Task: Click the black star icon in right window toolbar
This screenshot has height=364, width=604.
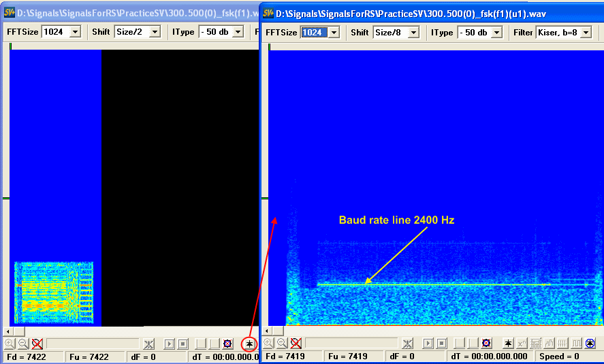Action: coord(508,344)
